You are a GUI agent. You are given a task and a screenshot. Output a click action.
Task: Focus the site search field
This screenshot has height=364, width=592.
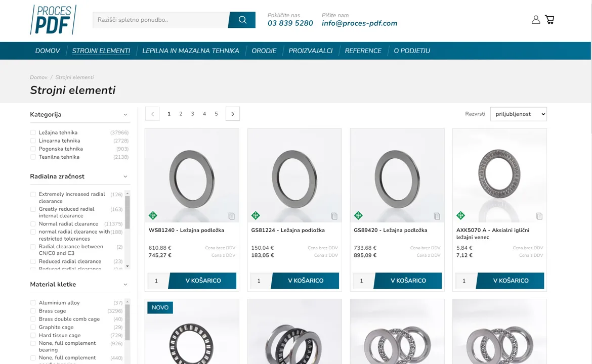160,20
